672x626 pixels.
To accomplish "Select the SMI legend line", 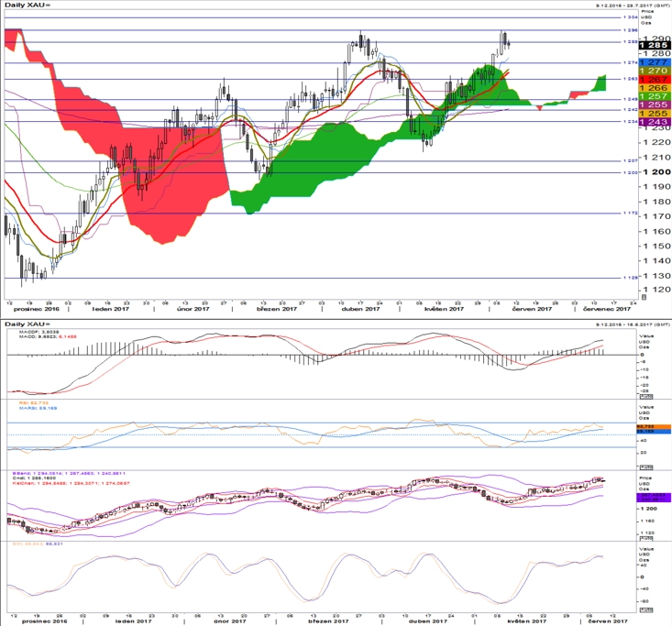I will point(38,544).
